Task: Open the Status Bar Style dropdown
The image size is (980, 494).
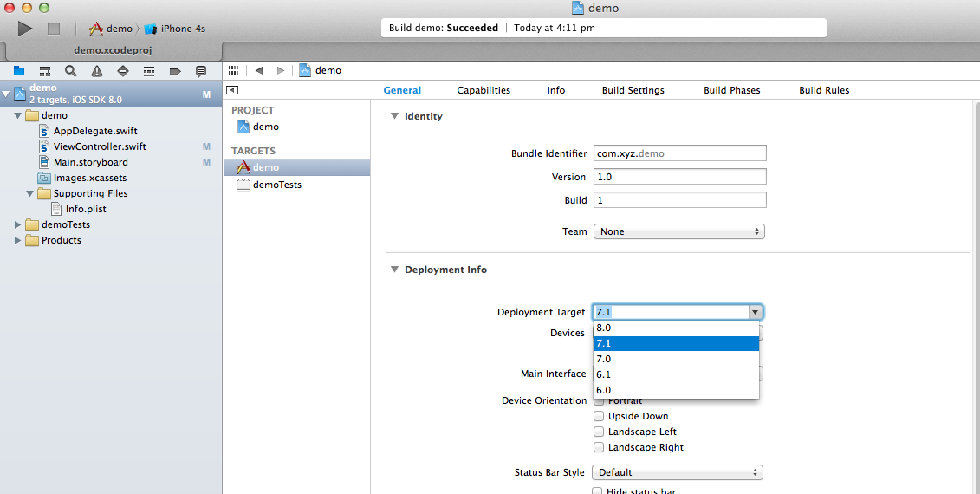Action: (678, 472)
